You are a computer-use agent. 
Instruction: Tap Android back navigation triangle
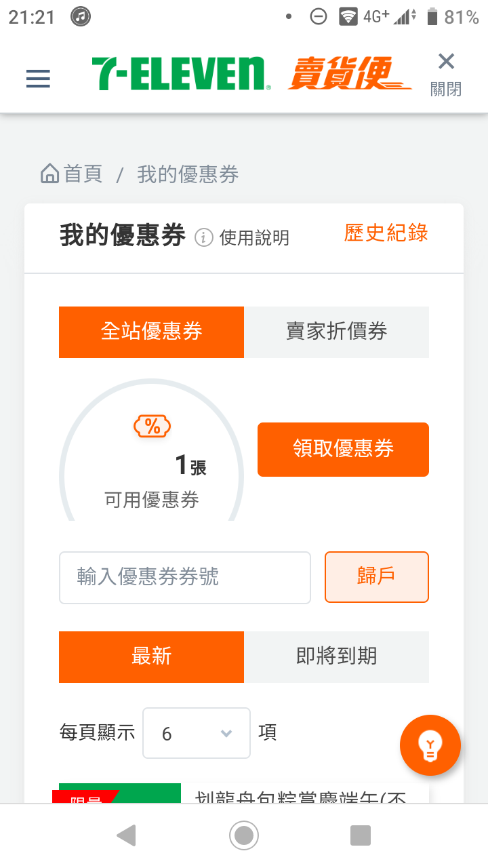pos(127,835)
